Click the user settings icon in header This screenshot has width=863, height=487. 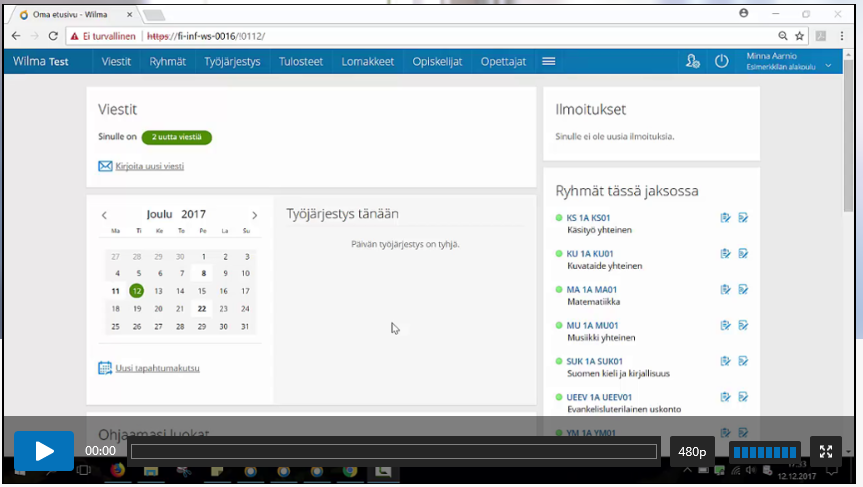692,61
